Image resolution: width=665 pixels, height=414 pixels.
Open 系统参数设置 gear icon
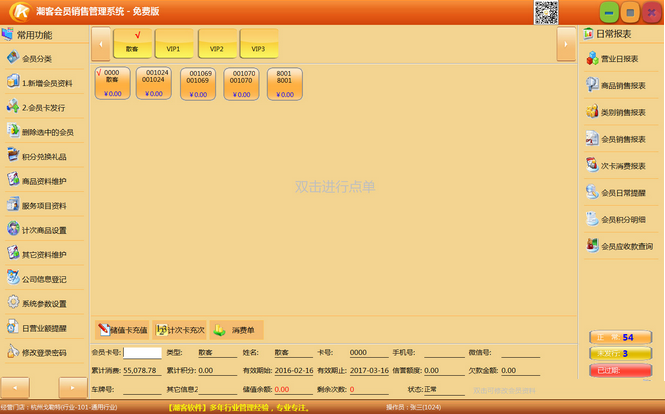click(x=13, y=302)
